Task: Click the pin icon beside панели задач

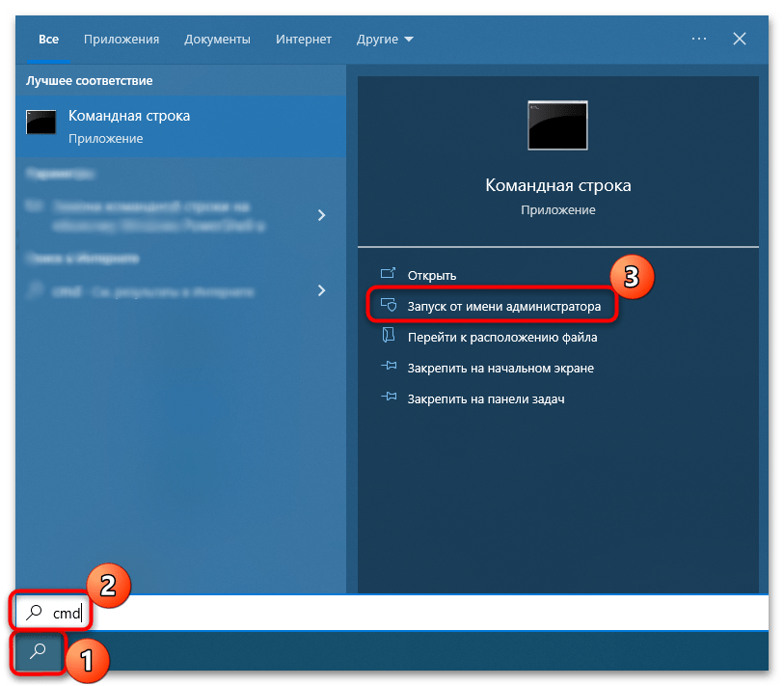Action: [x=389, y=397]
